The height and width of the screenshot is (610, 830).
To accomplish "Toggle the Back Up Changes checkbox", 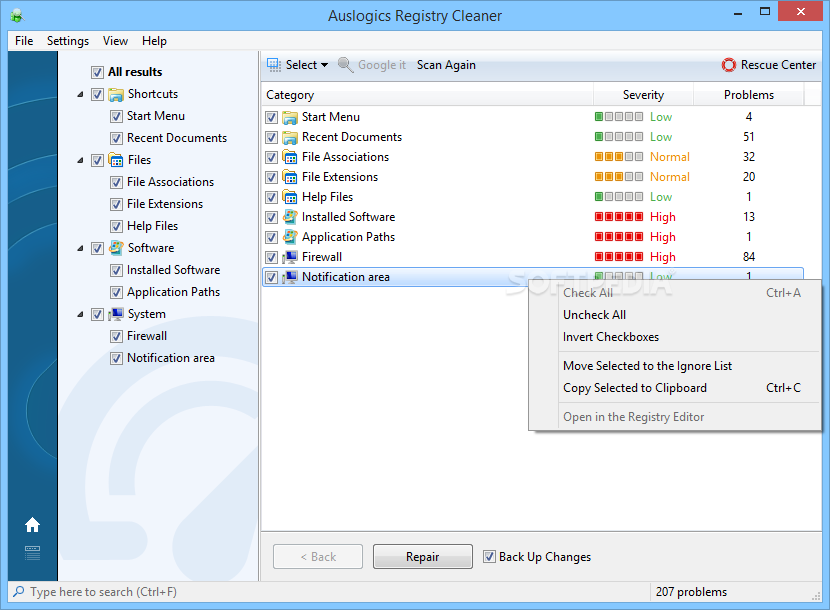I will pos(489,557).
